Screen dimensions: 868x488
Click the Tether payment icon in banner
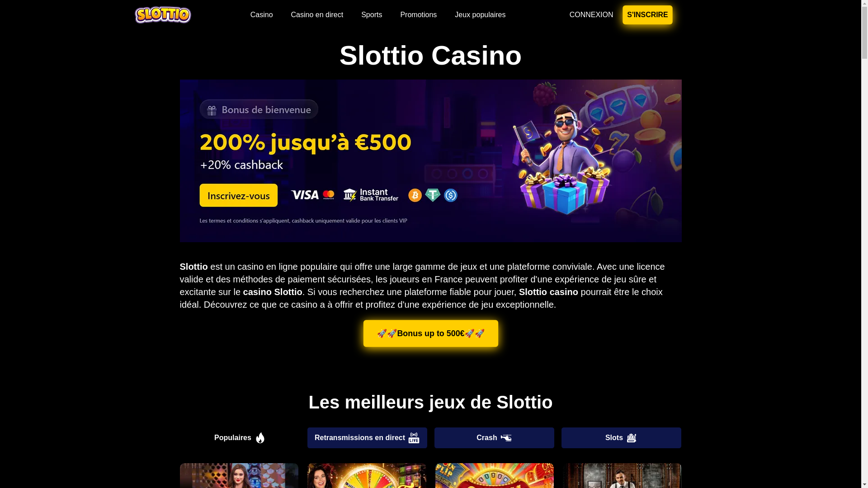433,195
